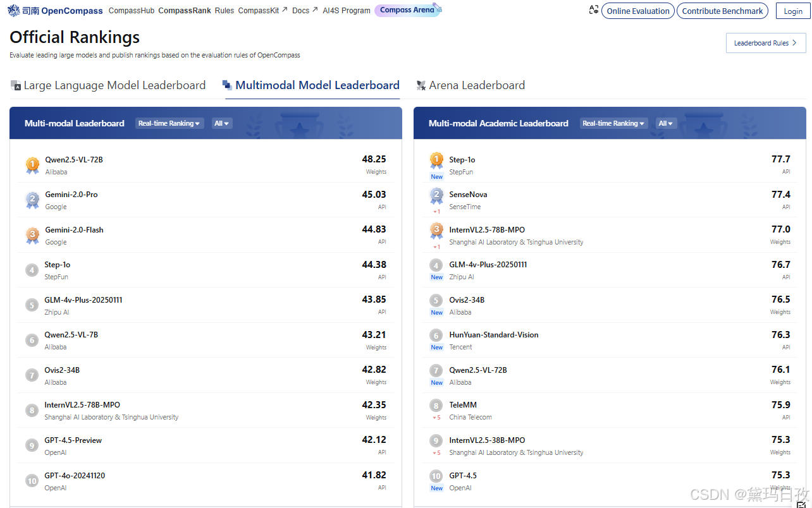
Task: Click the OpenCompass logo icon
Action: coord(14,11)
